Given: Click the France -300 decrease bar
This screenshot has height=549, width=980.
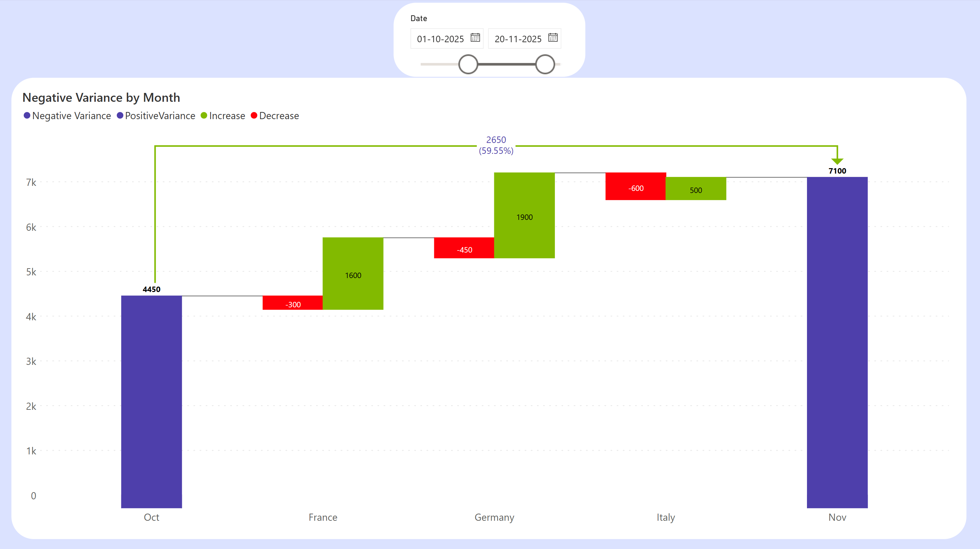Looking at the screenshot, I should point(293,303).
